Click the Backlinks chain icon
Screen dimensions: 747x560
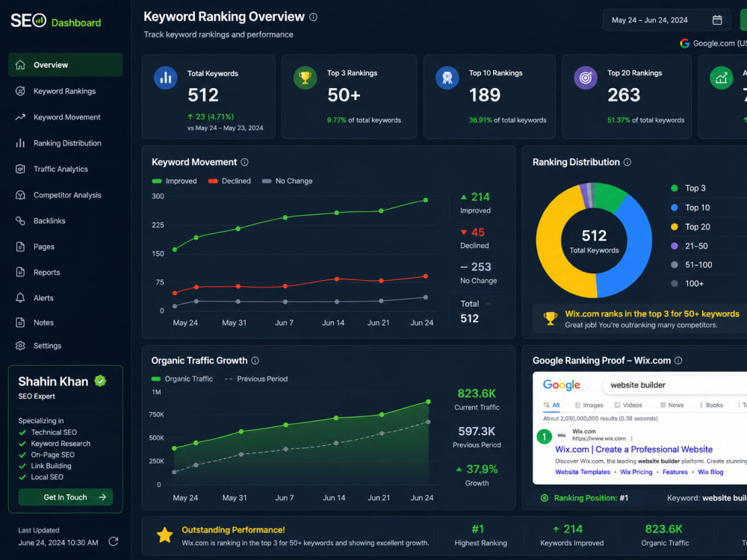tap(20, 220)
